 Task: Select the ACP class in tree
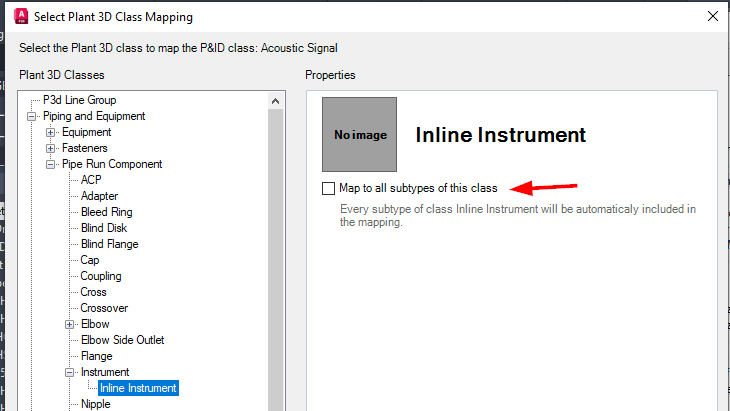point(91,180)
